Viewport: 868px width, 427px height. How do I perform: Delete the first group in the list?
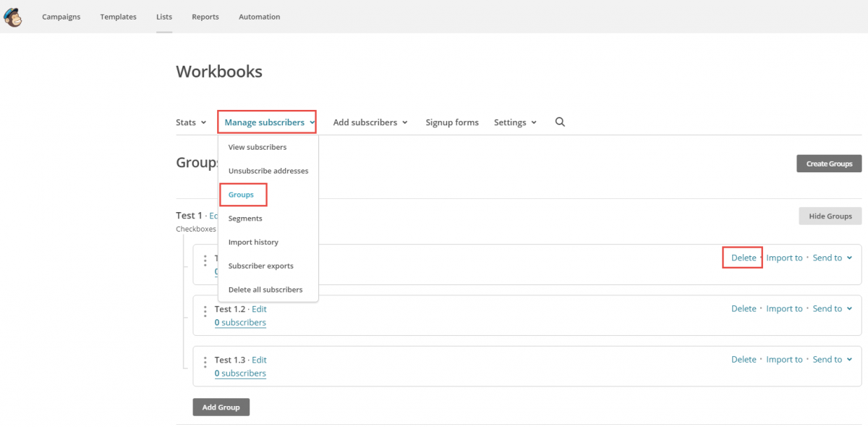(744, 258)
